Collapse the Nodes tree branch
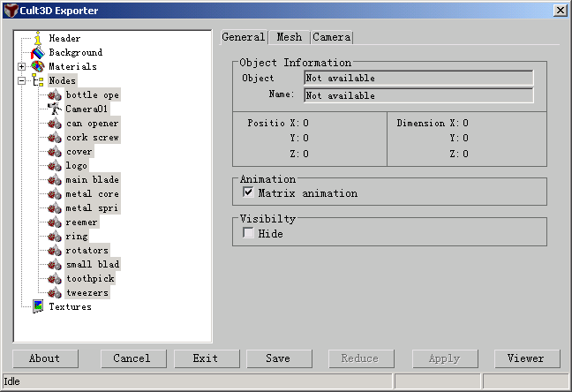 coord(21,80)
